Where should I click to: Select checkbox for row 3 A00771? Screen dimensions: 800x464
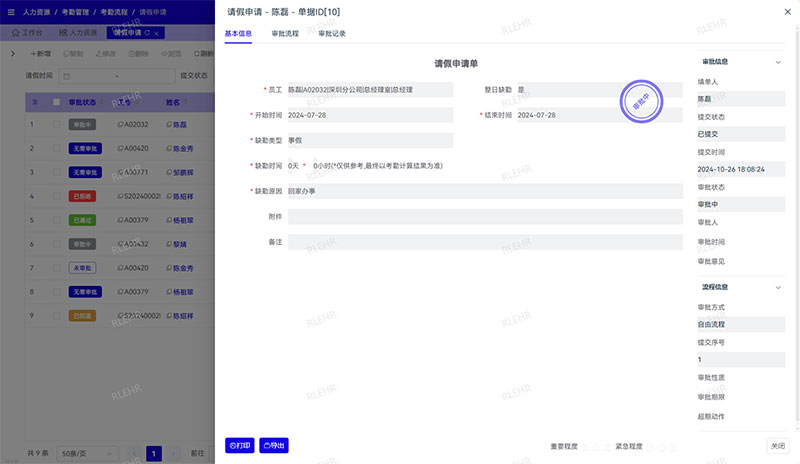pyautogui.click(x=56, y=173)
